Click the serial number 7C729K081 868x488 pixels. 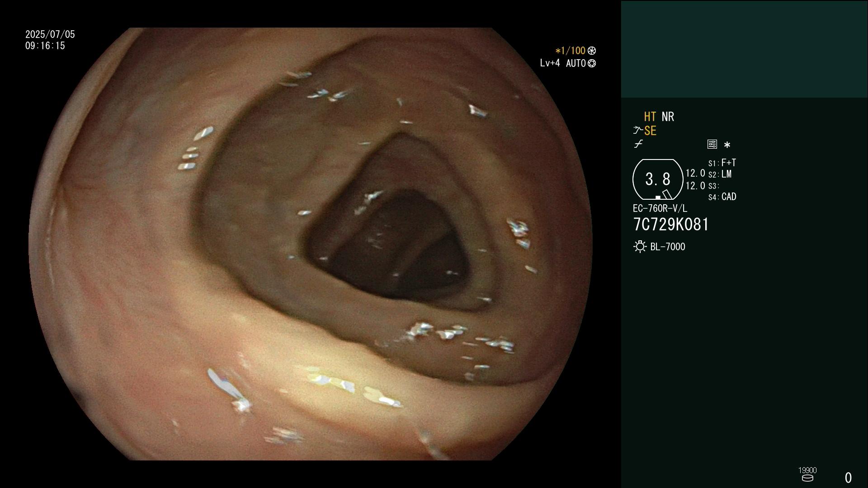click(x=671, y=225)
